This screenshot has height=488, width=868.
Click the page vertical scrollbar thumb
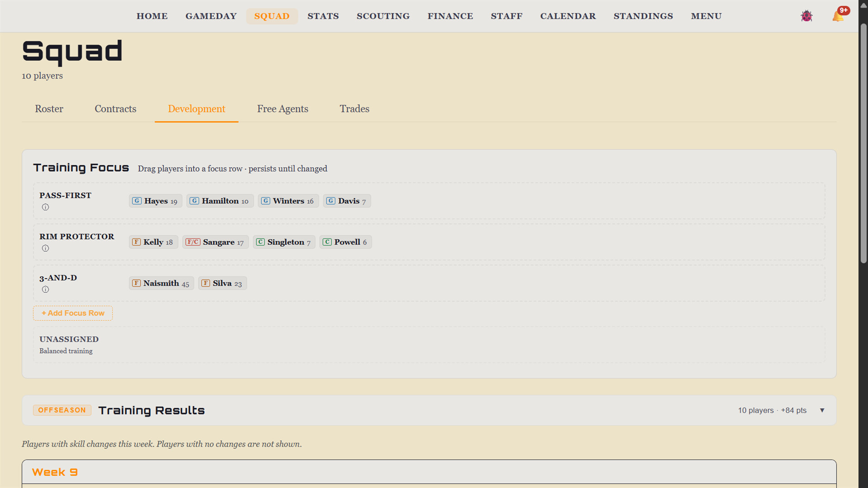863,142
